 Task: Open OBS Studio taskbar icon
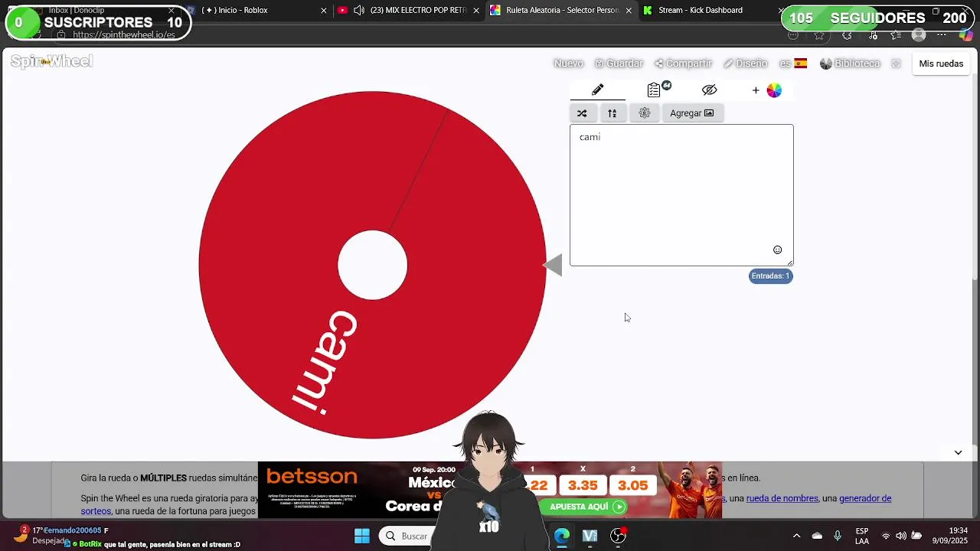pyautogui.click(x=618, y=536)
